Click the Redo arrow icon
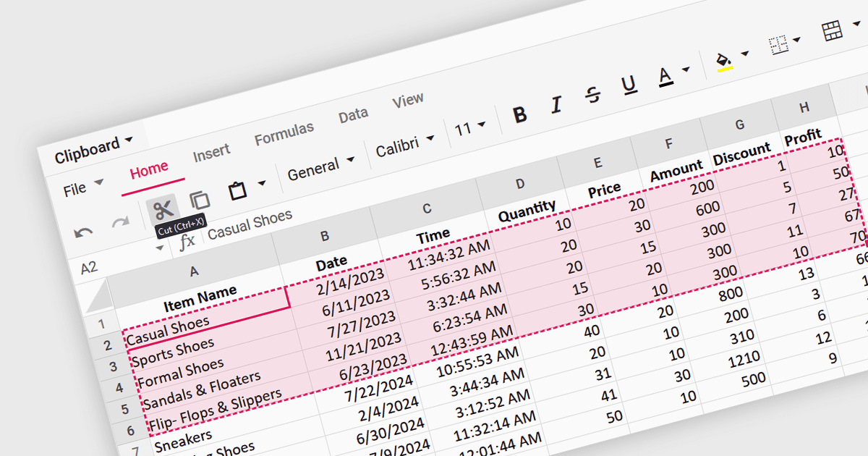This screenshot has width=868, height=456. point(120,223)
